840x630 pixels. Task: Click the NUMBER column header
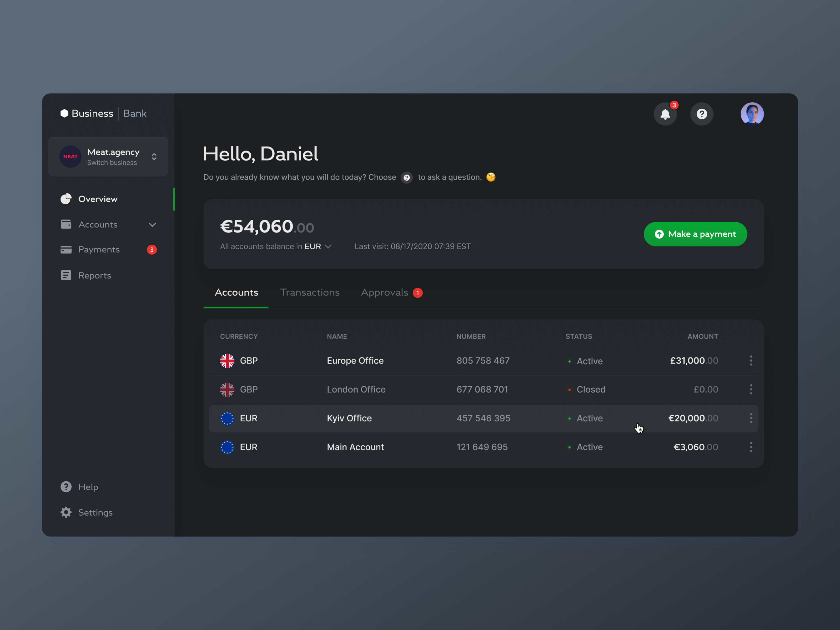(x=471, y=337)
